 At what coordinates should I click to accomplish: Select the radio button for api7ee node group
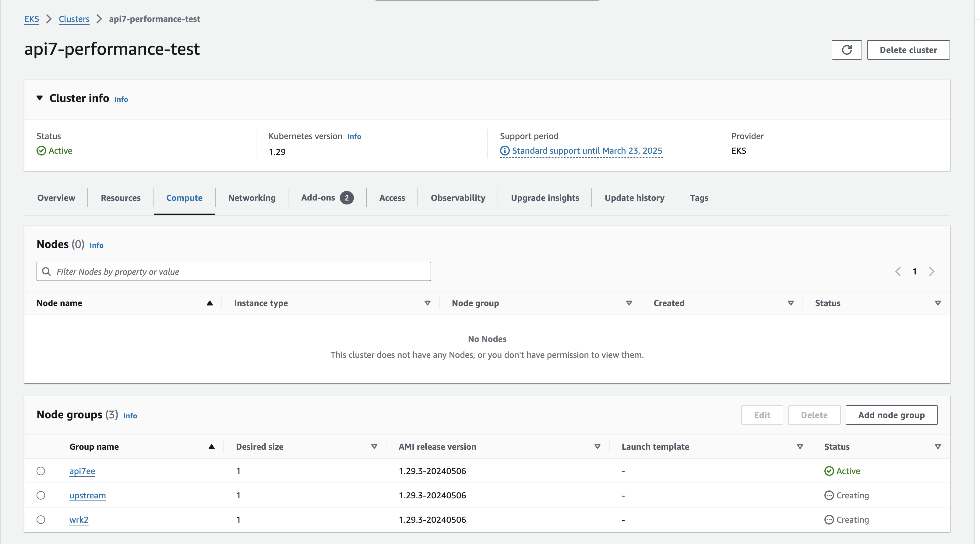coord(41,471)
